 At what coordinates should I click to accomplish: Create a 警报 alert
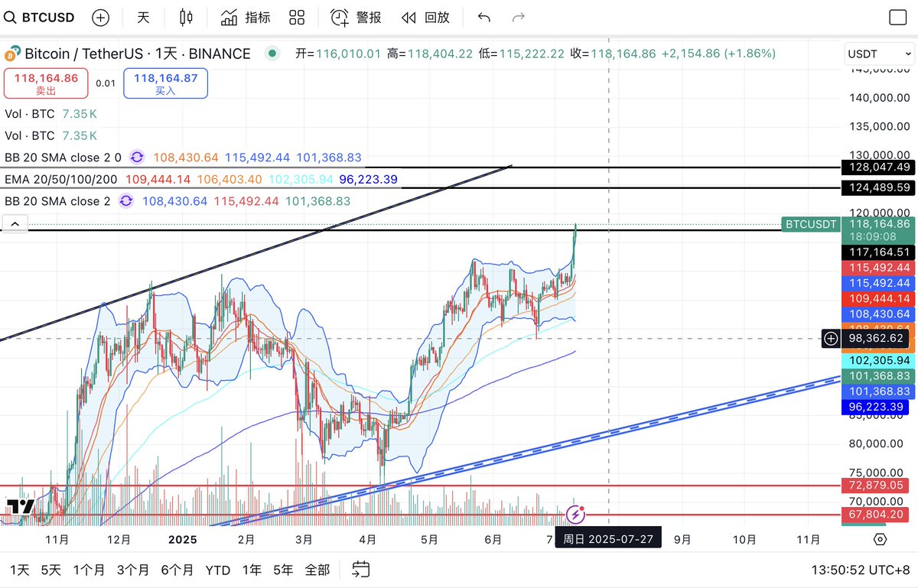(x=356, y=17)
